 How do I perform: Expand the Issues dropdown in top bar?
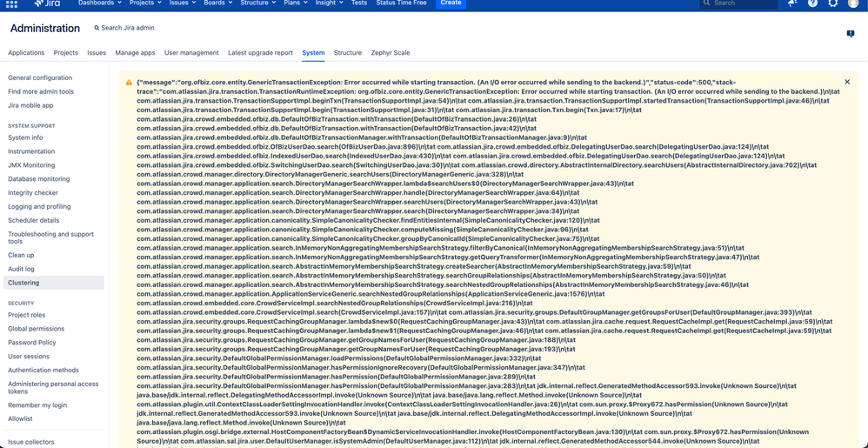[182, 3]
